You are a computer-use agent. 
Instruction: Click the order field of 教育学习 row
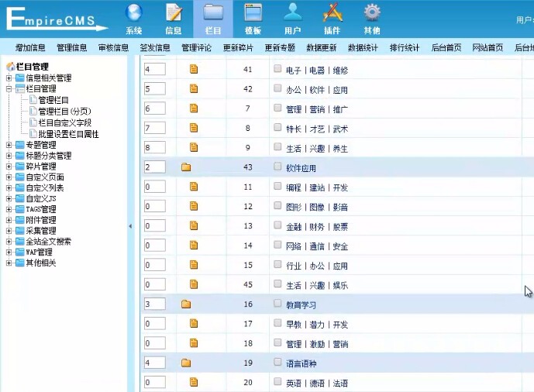pyautogui.click(x=154, y=304)
